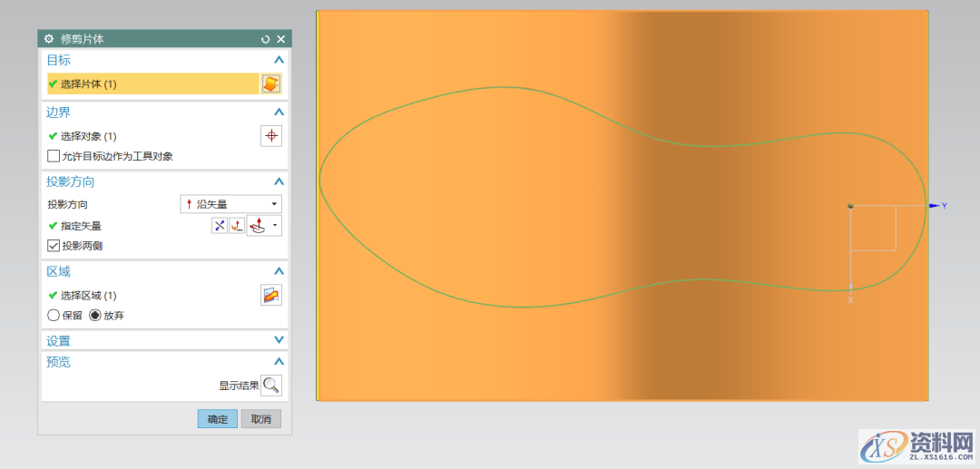Select the 放弃 radio button

pyautogui.click(x=95, y=316)
